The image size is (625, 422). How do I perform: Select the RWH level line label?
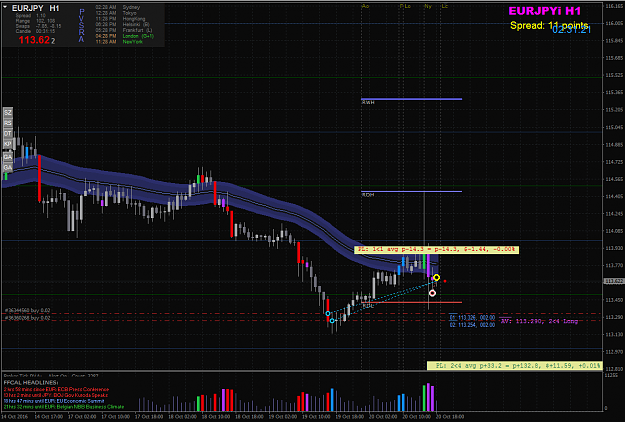(368, 103)
